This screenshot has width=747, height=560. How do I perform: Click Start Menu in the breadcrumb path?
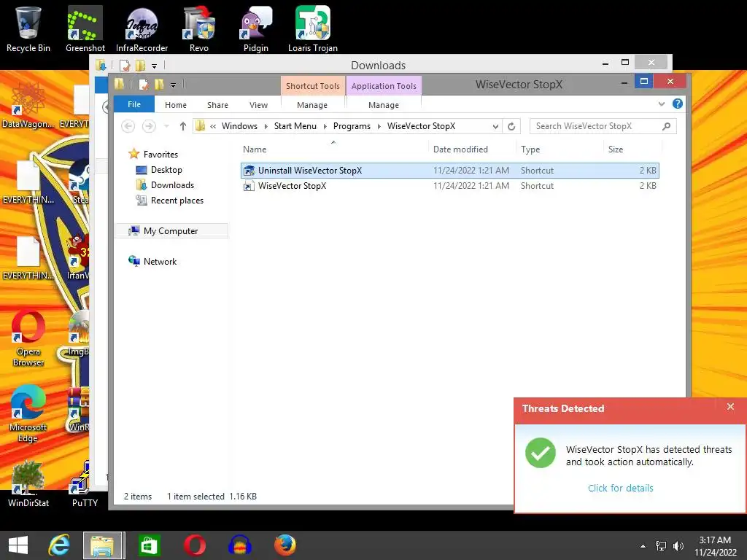point(295,126)
